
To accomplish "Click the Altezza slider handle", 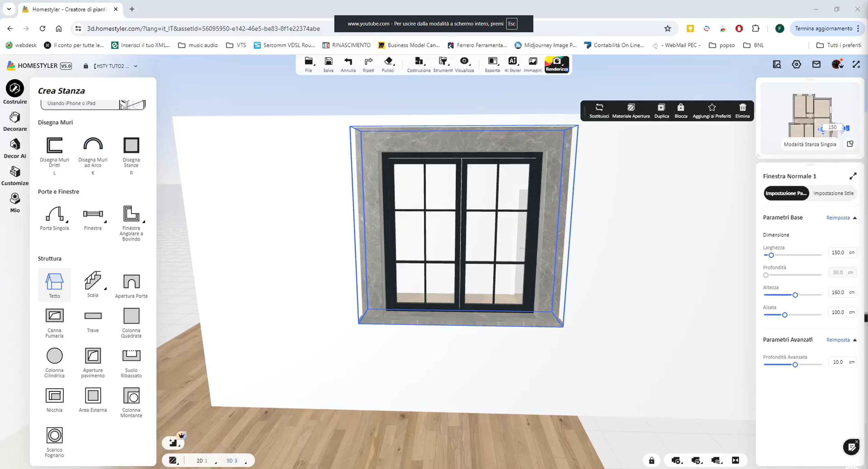I will pyautogui.click(x=795, y=295).
